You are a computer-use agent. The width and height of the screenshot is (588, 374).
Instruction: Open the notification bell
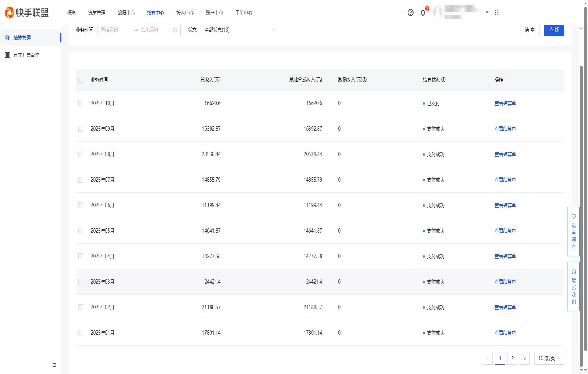[x=423, y=13]
